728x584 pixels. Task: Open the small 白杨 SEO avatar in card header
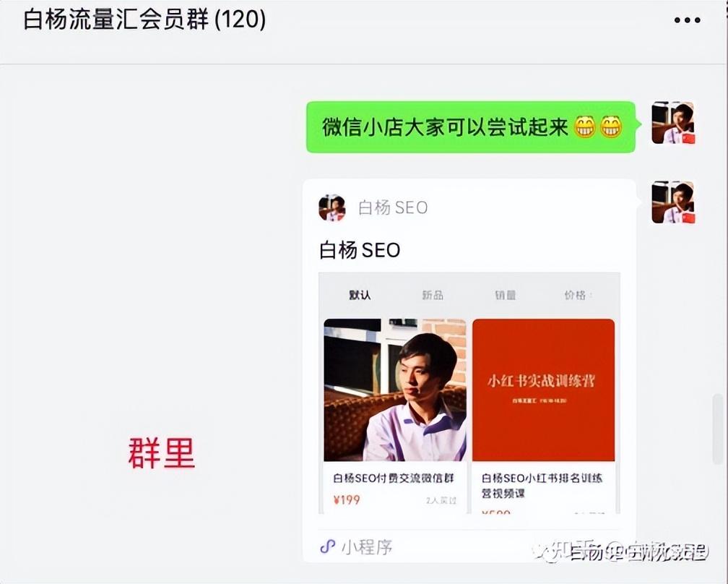click(x=332, y=207)
